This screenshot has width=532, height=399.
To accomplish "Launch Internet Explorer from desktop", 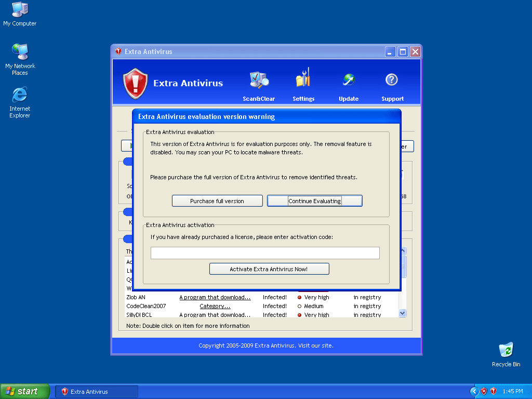I will (20, 95).
